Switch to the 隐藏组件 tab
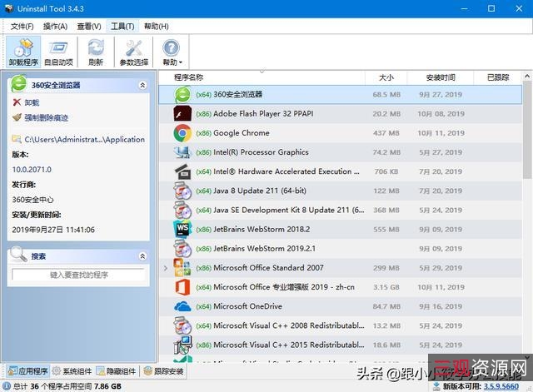Viewport: 533px width, 392px height. [x=117, y=371]
